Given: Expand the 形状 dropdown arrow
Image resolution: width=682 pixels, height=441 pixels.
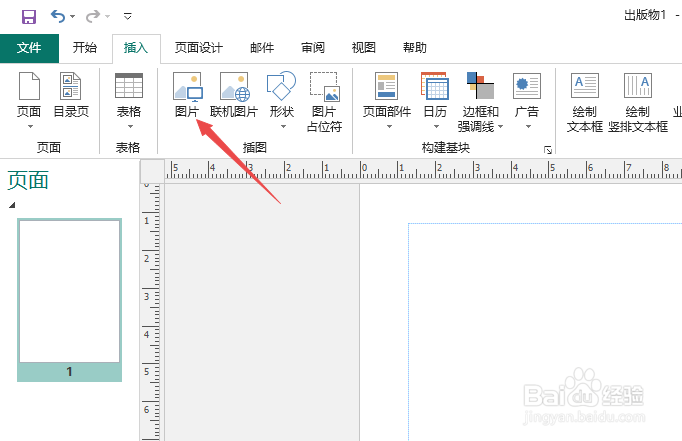Looking at the screenshot, I should coord(283,127).
